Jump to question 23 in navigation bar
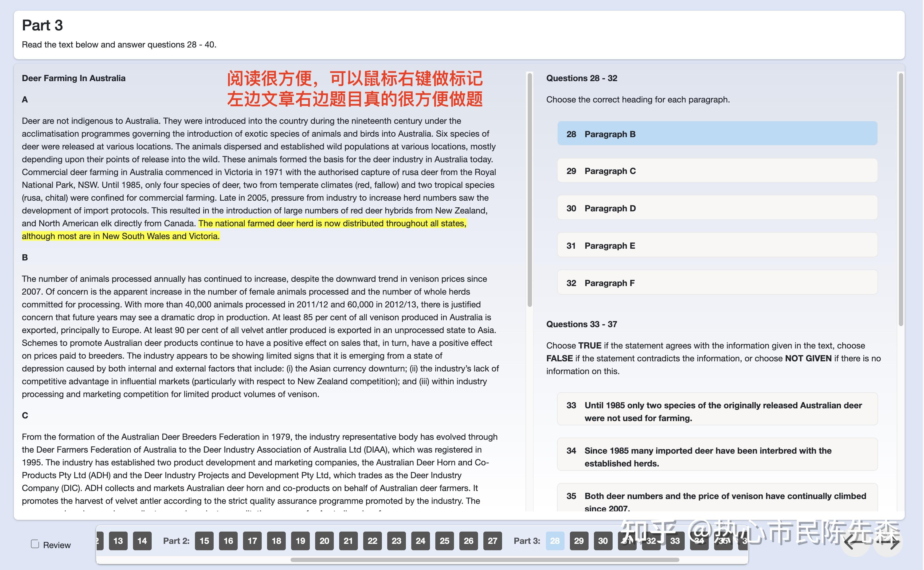This screenshot has height=570, width=924. [396, 541]
